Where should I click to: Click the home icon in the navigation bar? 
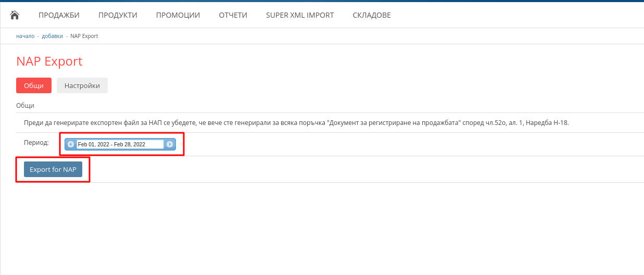click(15, 15)
